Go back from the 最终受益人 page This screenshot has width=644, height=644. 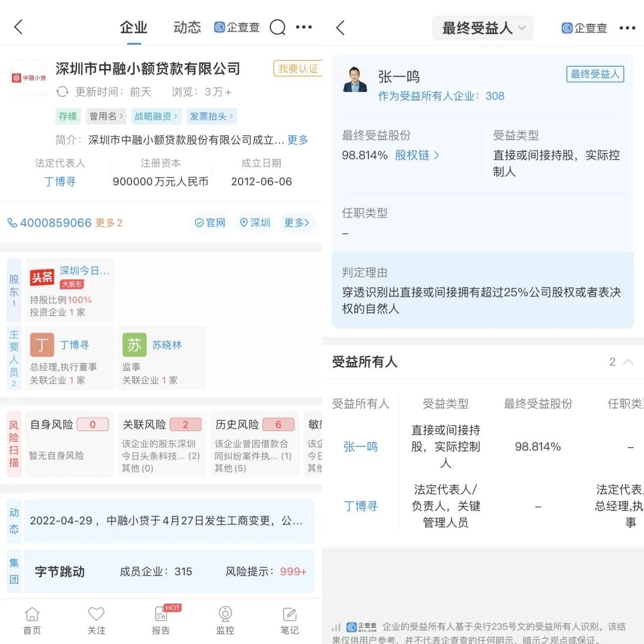[340, 27]
